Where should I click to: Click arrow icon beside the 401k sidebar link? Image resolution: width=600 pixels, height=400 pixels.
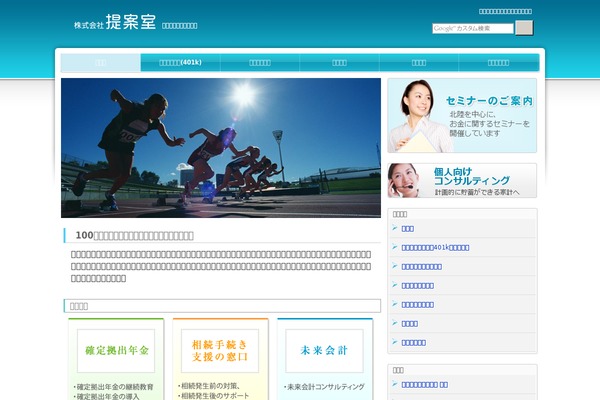pyautogui.click(x=395, y=247)
